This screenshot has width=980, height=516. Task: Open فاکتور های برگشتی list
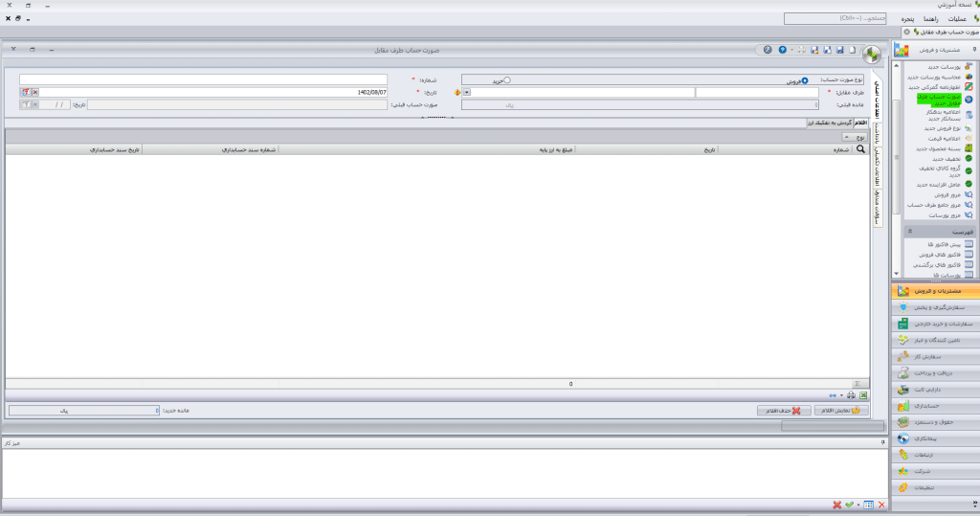click(x=938, y=264)
